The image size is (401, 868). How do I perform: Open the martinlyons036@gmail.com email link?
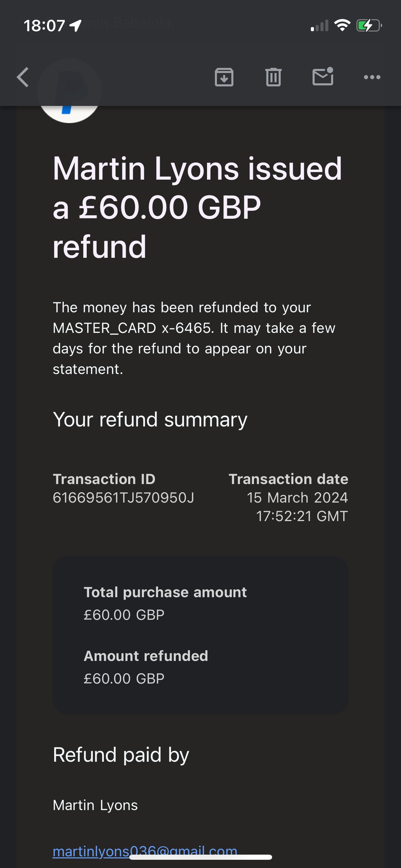[145, 851]
